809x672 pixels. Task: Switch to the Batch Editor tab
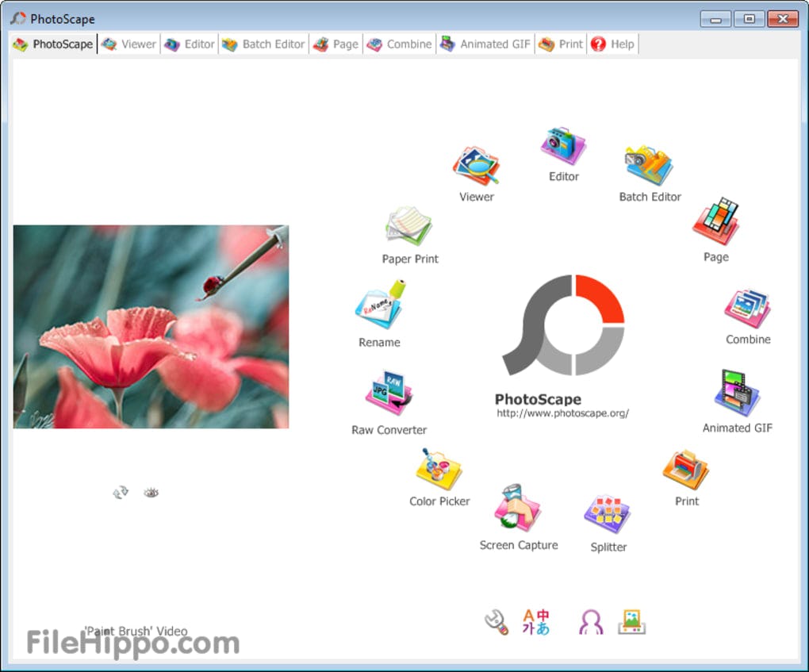pos(264,44)
